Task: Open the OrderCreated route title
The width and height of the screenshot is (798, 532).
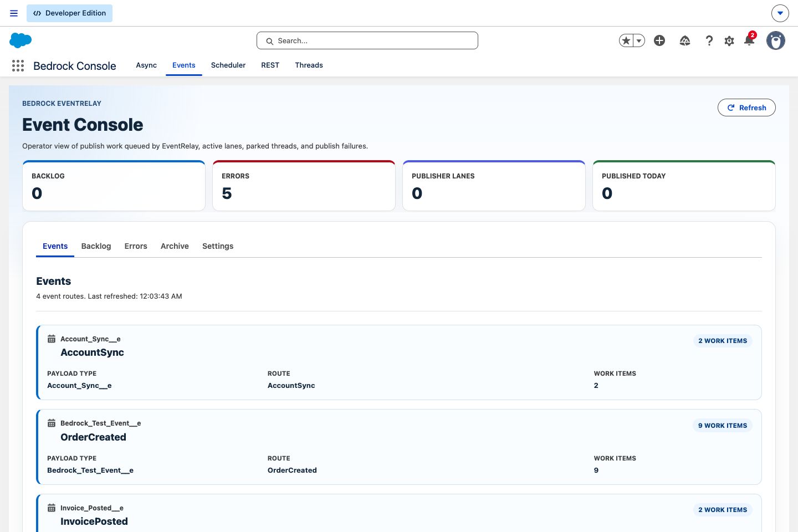Action: (94, 437)
